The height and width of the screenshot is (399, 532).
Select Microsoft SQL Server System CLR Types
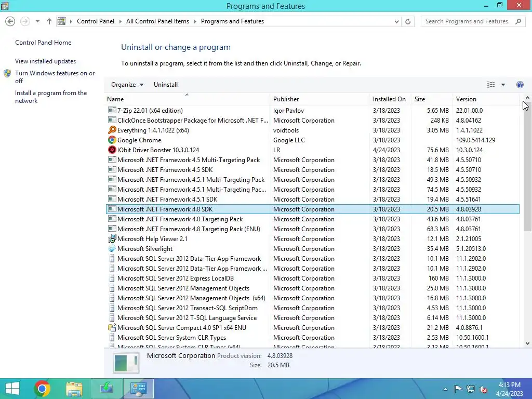pyautogui.click(x=312, y=337)
